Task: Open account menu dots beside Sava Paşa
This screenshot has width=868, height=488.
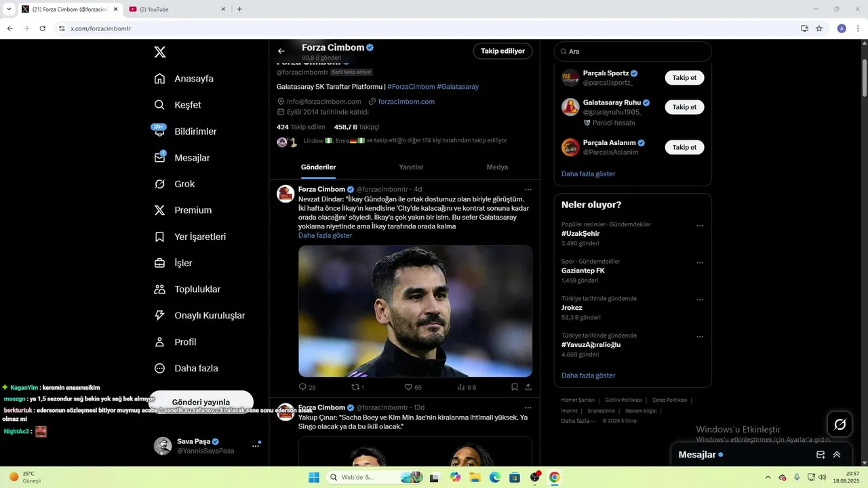Action: point(256,446)
